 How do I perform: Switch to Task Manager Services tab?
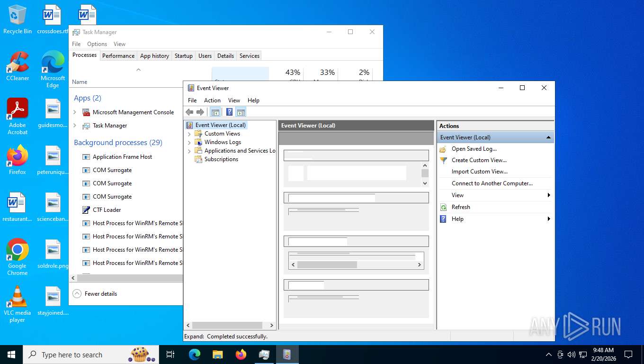tap(250, 56)
